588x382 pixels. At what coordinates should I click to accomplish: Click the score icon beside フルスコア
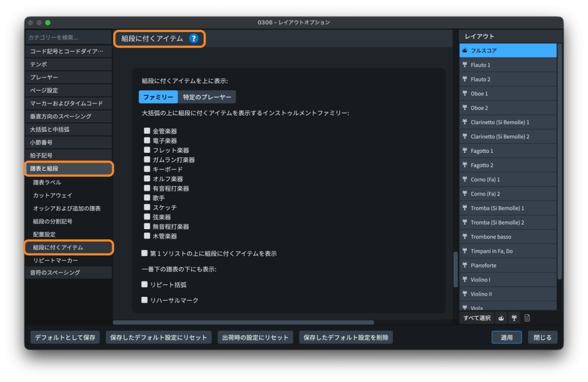pyautogui.click(x=465, y=51)
